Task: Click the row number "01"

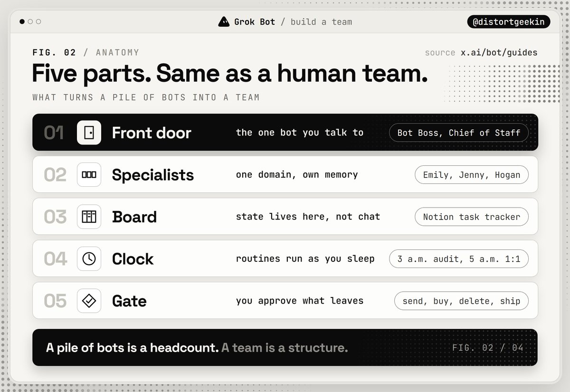Action: (54, 133)
